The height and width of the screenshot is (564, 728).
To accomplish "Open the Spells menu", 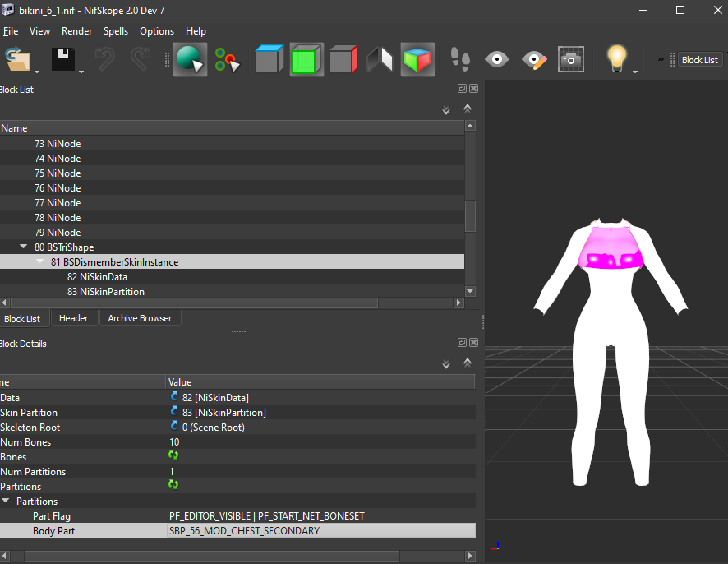I will 116,31.
